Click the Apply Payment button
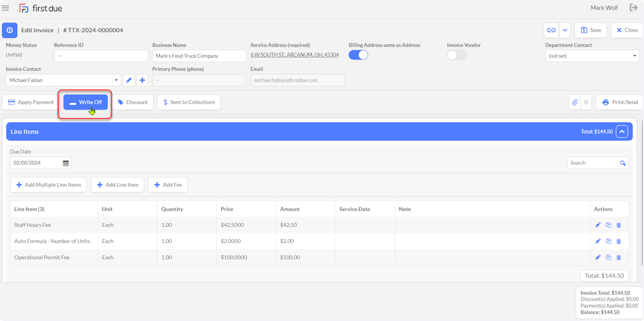Screen dimensions: 644x321 click(31, 102)
